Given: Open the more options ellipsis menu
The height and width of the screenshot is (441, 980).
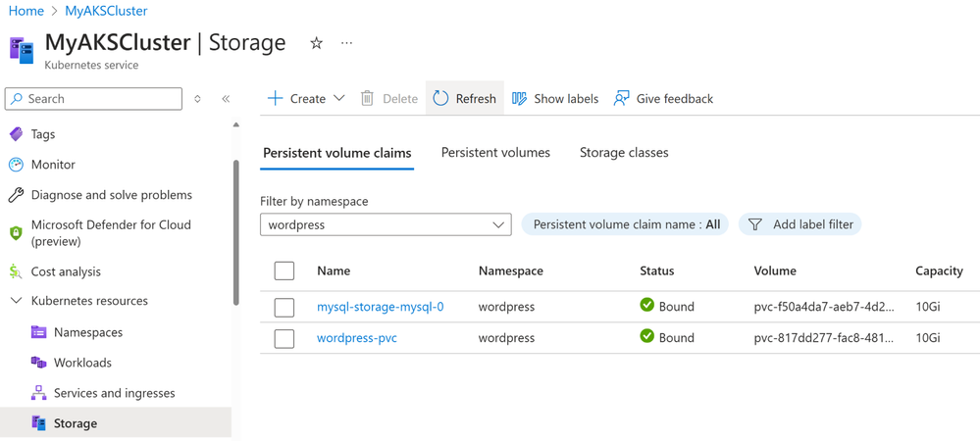Looking at the screenshot, I should pos(347,43).
